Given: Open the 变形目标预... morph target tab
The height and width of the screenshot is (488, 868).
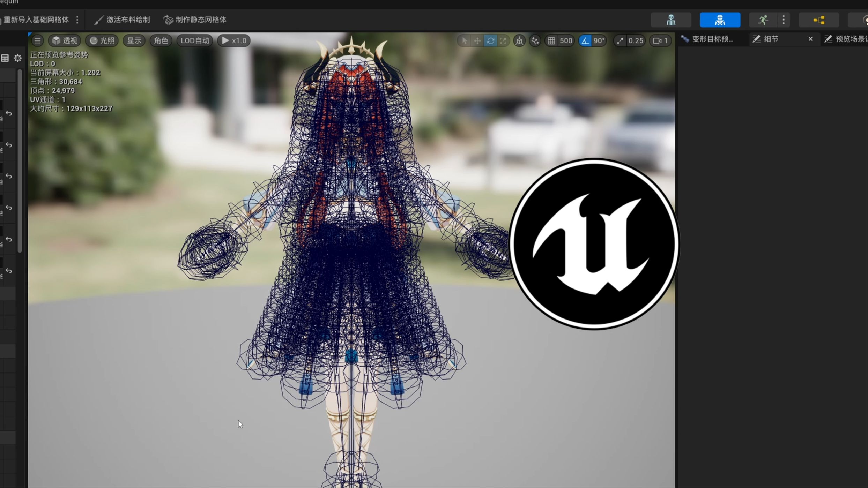Looking at the screenshot, I should pos(708,39).
